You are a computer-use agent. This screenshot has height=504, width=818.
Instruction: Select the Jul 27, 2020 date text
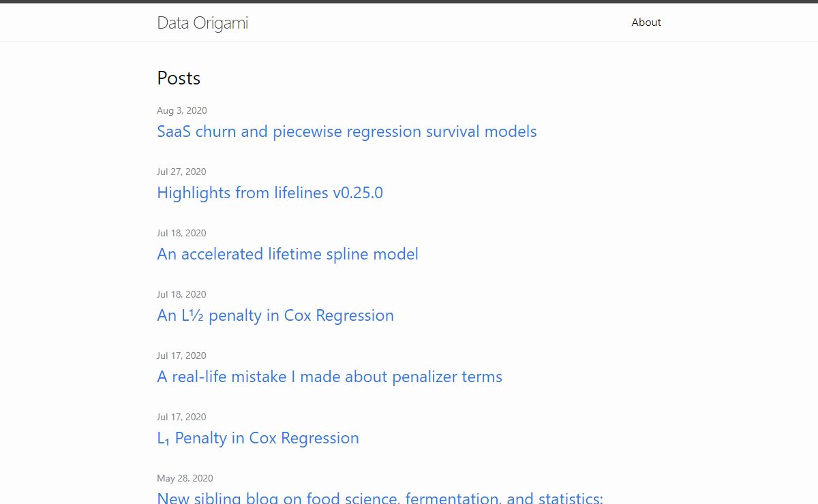tap(181, 172)
